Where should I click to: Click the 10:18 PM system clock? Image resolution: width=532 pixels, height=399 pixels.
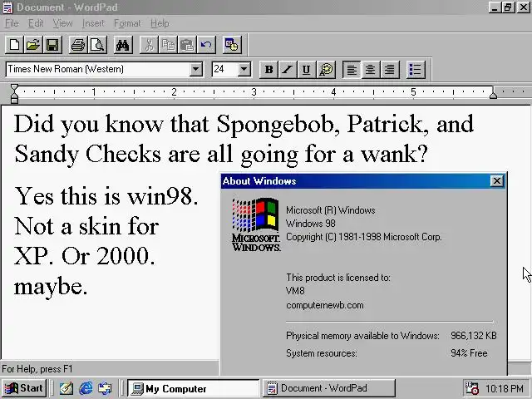pos(505,388)
